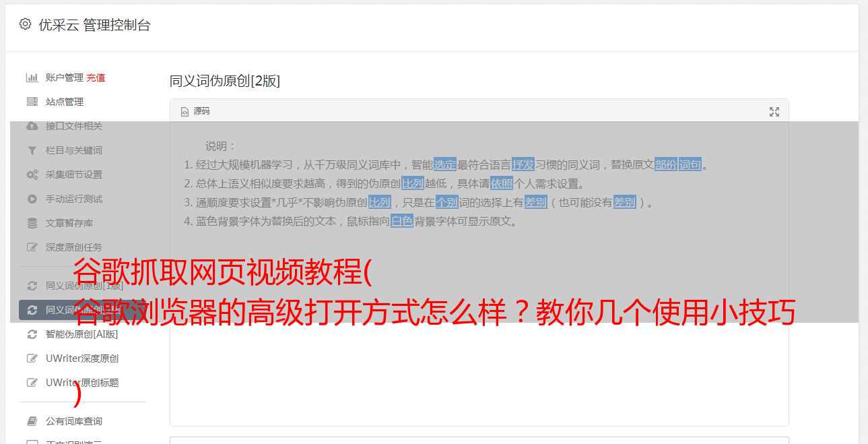Viewport: 868px width, 444px height.
Task: Click the database icon for 文章暂存库
Action: point(32,223)
